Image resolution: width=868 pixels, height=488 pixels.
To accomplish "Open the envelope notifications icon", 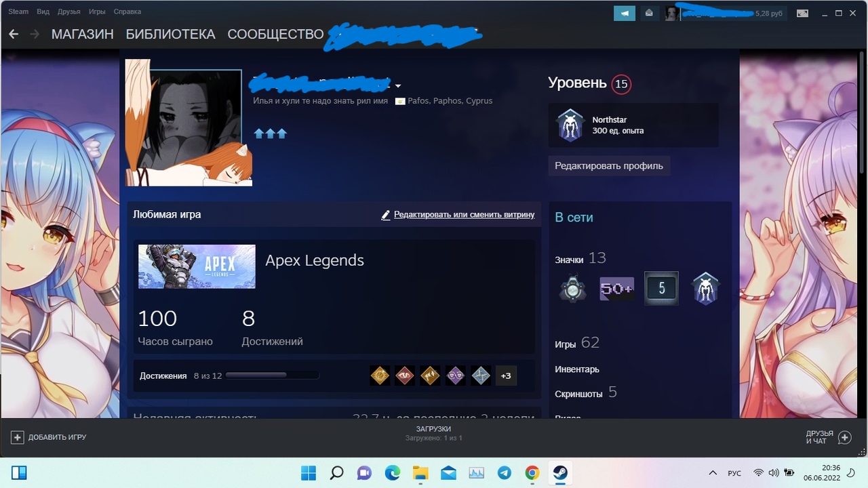I will click(x=649, y=13).
